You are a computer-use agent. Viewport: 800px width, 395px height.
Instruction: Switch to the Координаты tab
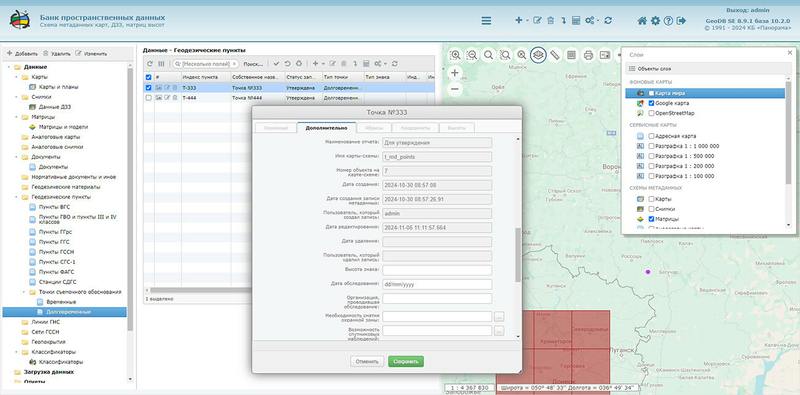pyautogui.click(x=415, y=128)
